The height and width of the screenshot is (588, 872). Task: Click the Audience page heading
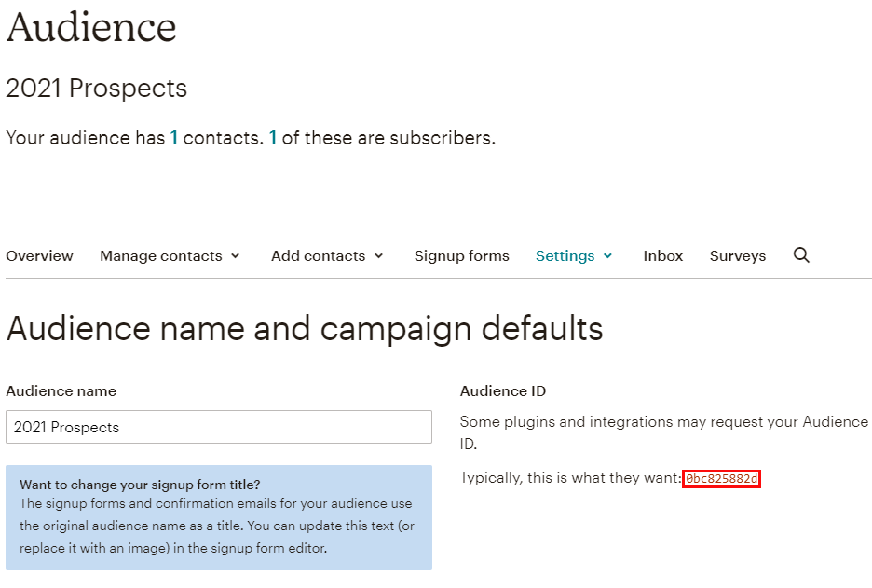click(x=91, y=28)
